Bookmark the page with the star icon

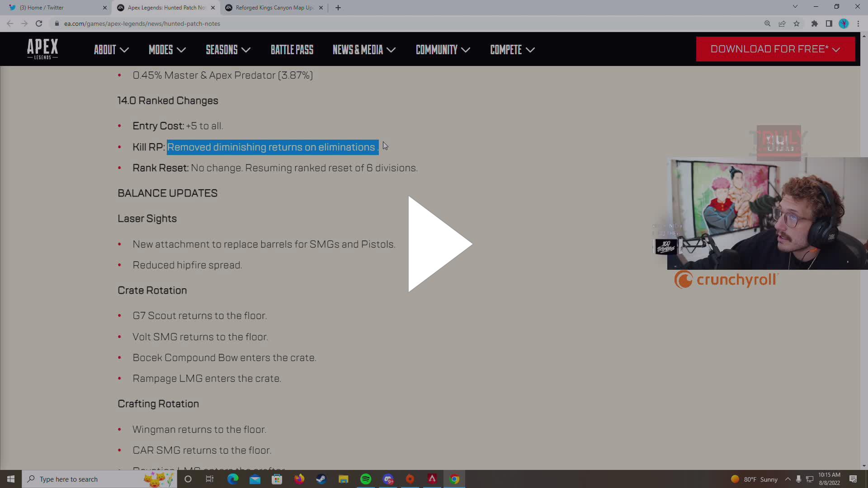pyautogui.click(x=797, y=23)
